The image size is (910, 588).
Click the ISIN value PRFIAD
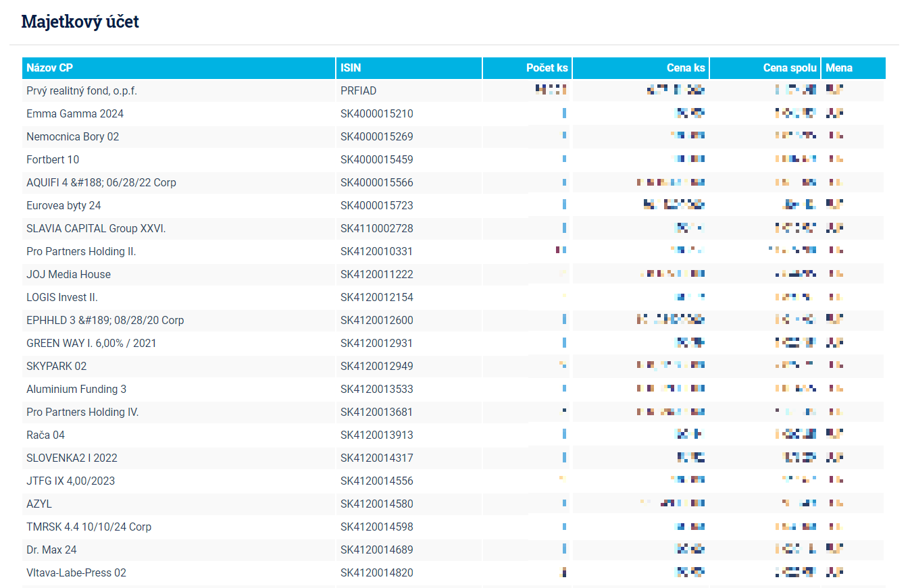pyautogui.click(x=359, y=90)
